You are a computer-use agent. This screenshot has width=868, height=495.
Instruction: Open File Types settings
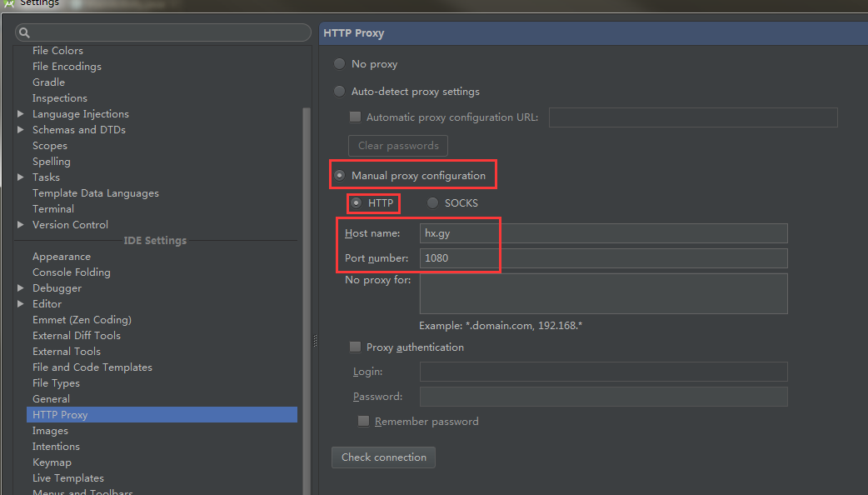coord(56,383)
